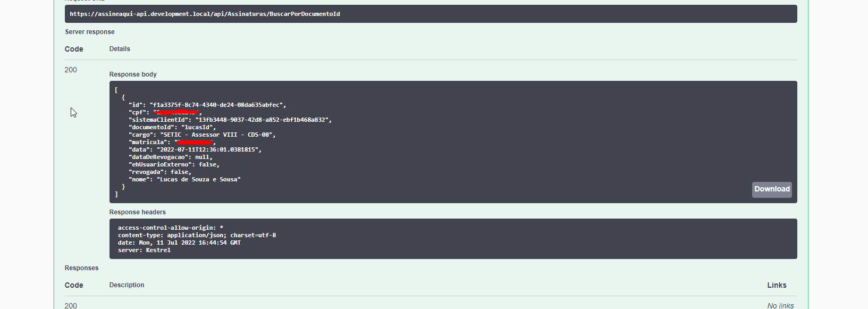
Task: Select the sistemaClientId GUID value
Action: coord(262,120)
